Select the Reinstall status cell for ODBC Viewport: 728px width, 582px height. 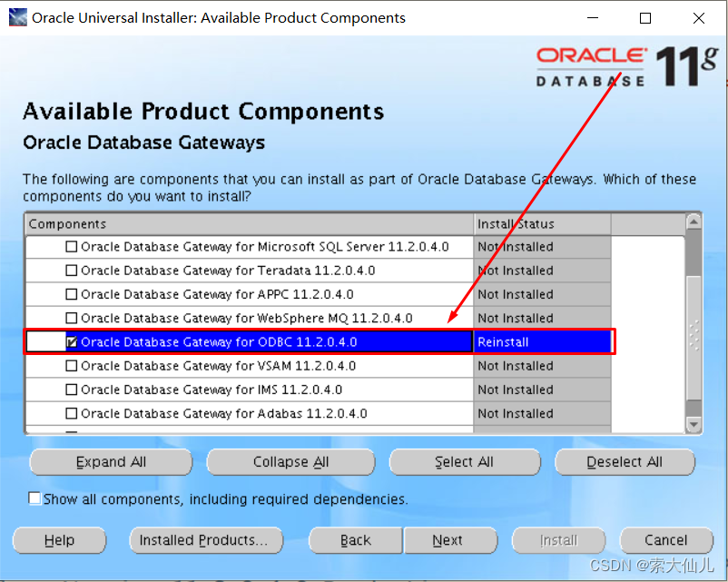[x=542, y=342]
